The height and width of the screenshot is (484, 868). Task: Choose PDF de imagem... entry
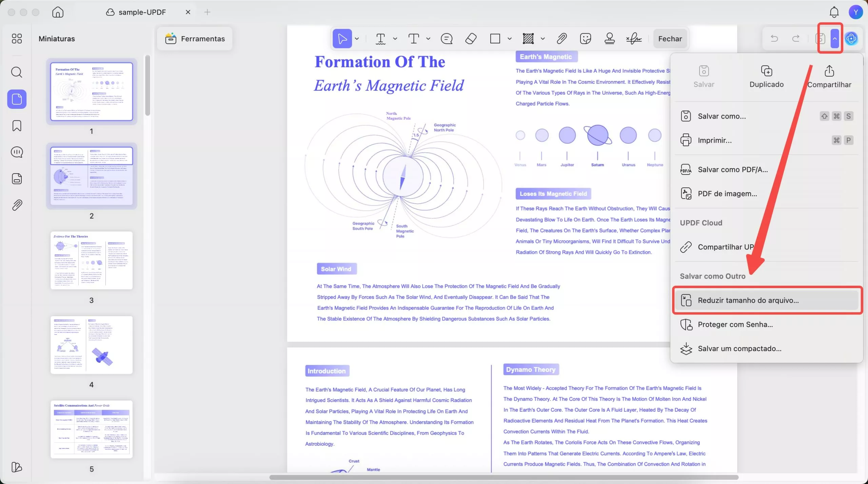coord(766,194)
